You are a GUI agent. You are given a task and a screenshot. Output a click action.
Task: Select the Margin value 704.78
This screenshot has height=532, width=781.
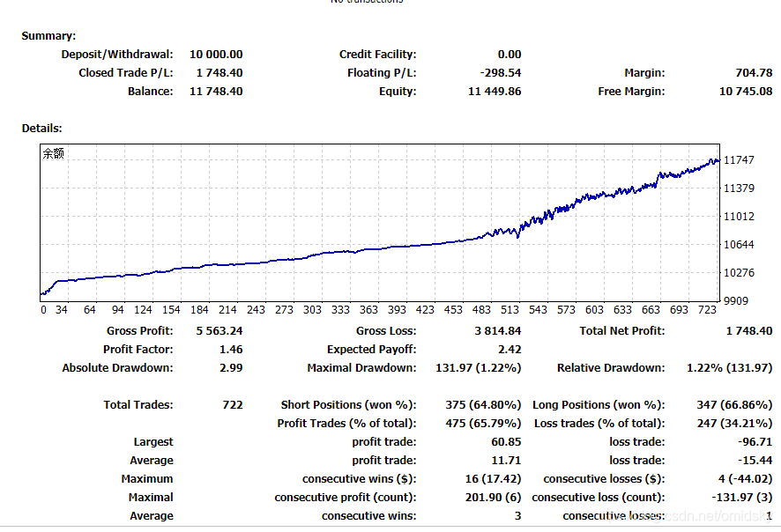click(754, 72)
